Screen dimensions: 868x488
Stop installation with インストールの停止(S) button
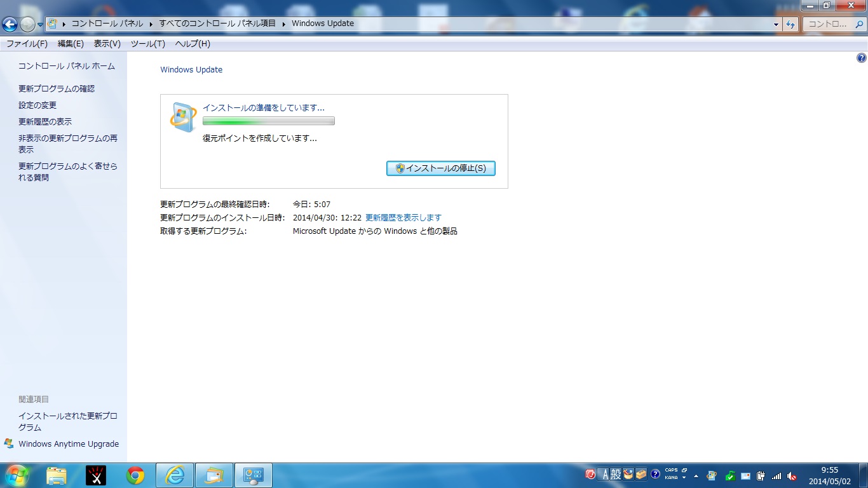pos(441,168)
